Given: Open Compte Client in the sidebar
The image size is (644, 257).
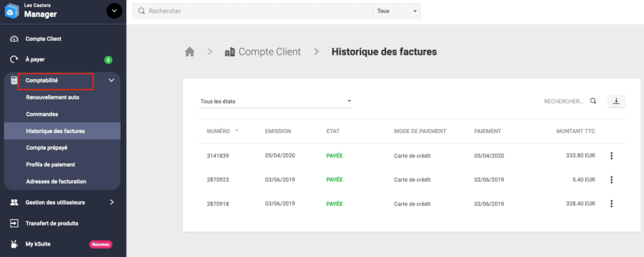Looking at the screenshot, I should point(43,39).
